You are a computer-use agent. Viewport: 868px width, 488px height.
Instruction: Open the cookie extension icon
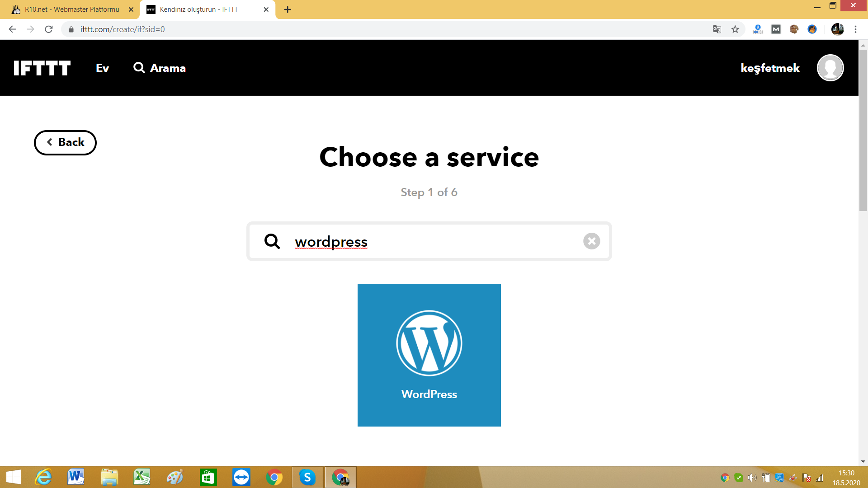point(794,29)
